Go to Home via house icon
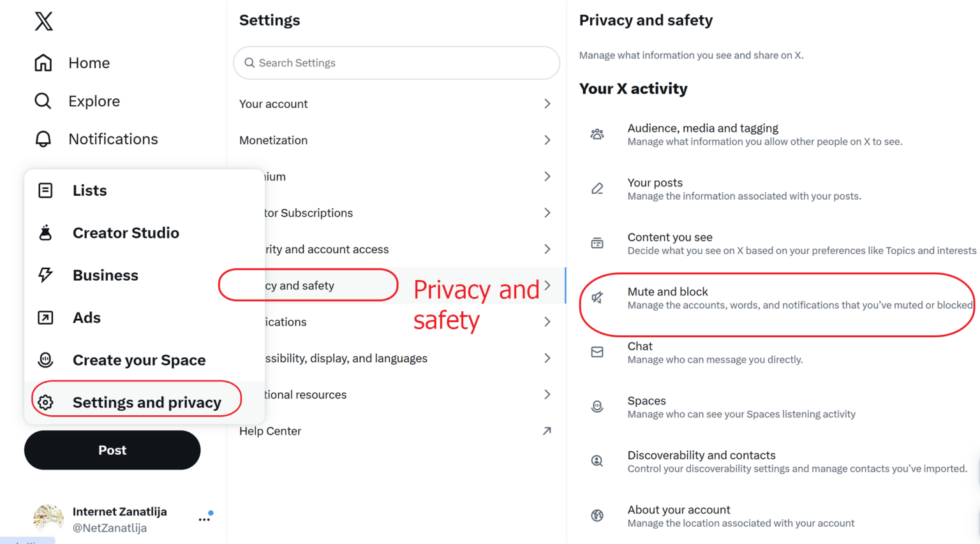 click(x=43, y=62)
